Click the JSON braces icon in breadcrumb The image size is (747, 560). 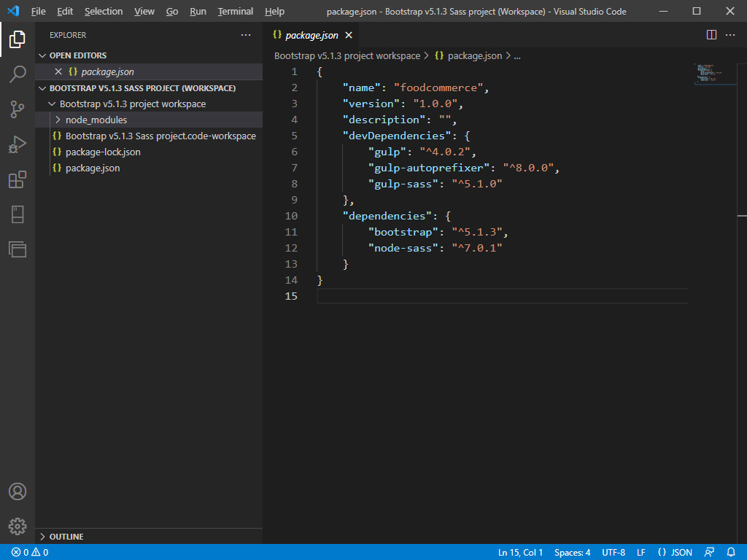(439, 55)
